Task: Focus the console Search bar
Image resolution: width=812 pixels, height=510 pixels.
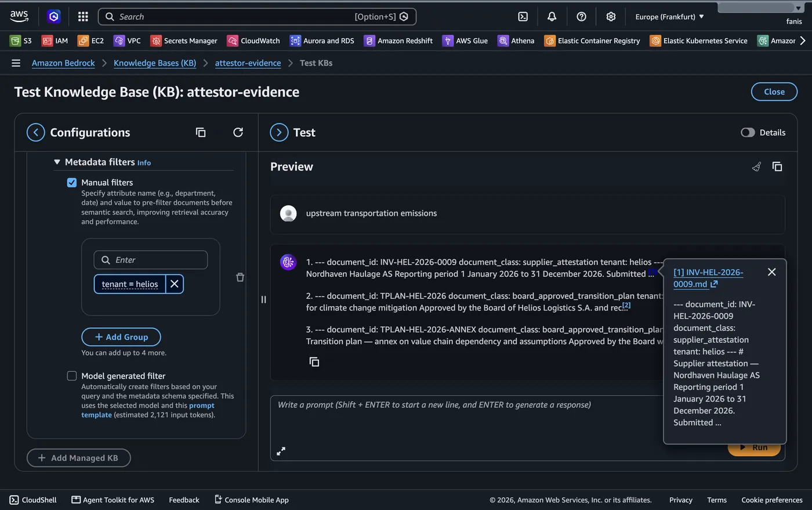Action: point(257,17)
